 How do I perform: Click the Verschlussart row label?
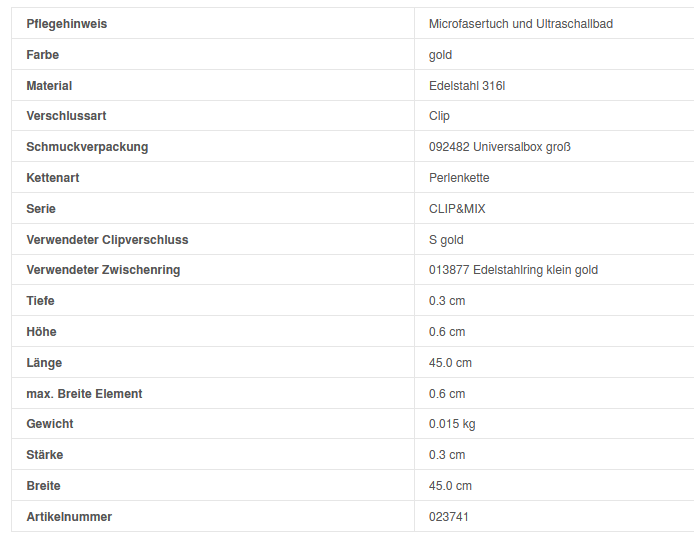(x=66, y=116)
